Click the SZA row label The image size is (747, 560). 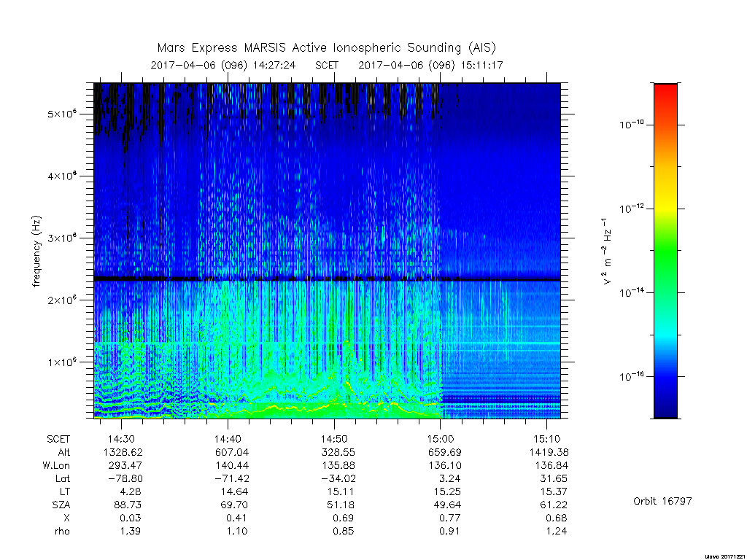pos(61,505)
